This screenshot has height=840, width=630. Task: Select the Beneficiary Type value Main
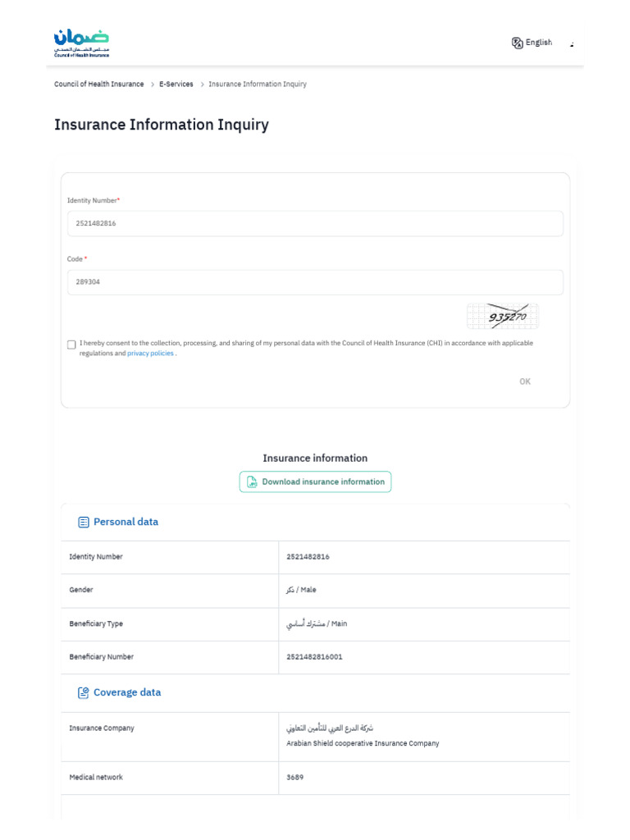coord(317,623)
